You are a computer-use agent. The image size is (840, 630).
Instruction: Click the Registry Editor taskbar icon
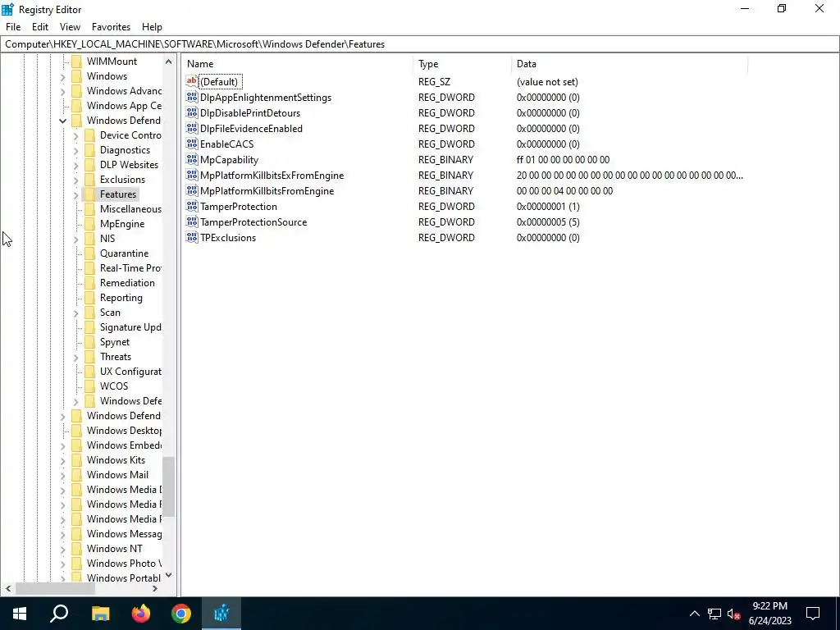[x=221, y=614]
